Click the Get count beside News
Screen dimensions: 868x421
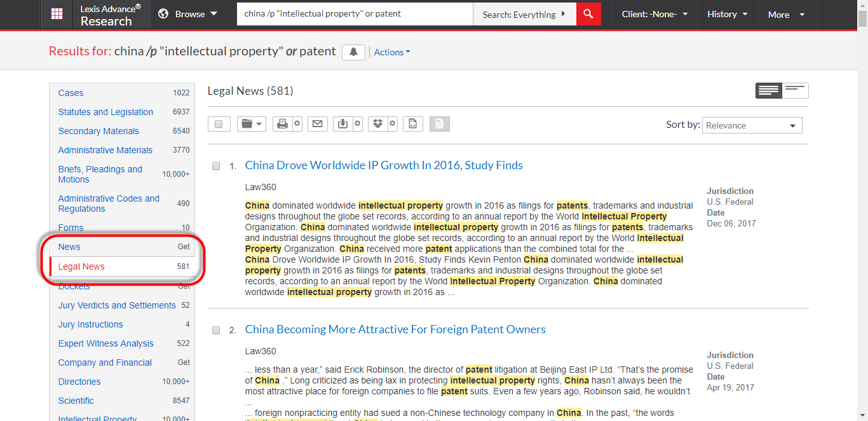click(184, 247)
